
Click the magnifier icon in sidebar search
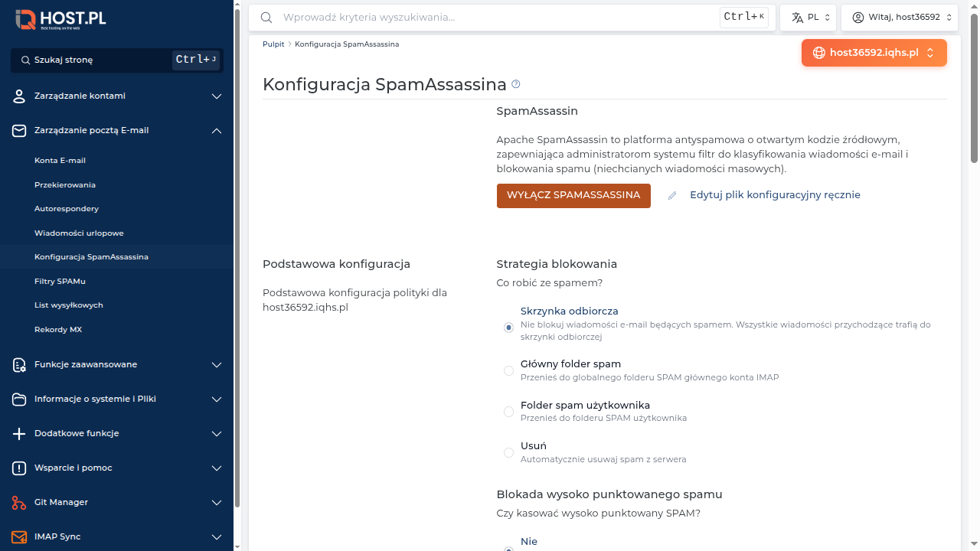tap(25, 60)
